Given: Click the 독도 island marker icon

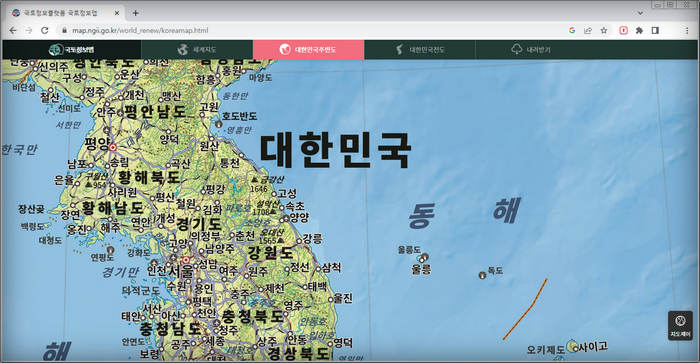Looking at the screenshot, I should [x=482, y=275].
